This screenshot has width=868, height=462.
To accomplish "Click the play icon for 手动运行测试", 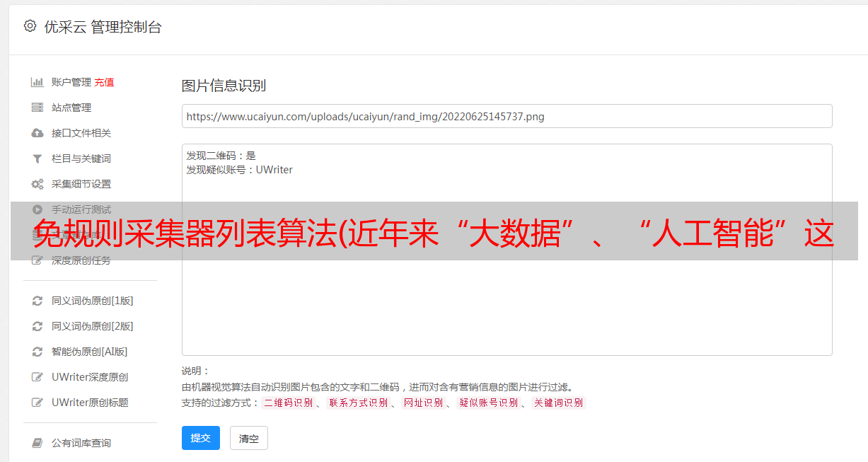I will tap(37, 209).
